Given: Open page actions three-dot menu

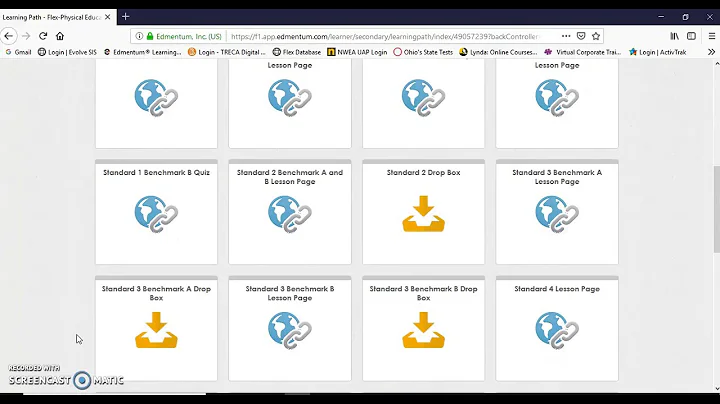Looking at the screenshot, I should click(x=566, y=36).
